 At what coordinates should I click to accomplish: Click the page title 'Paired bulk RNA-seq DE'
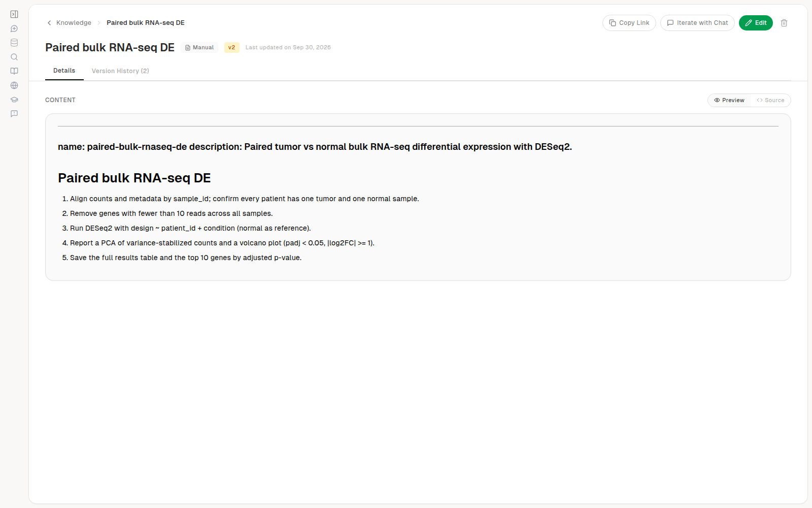coord(110,47)
